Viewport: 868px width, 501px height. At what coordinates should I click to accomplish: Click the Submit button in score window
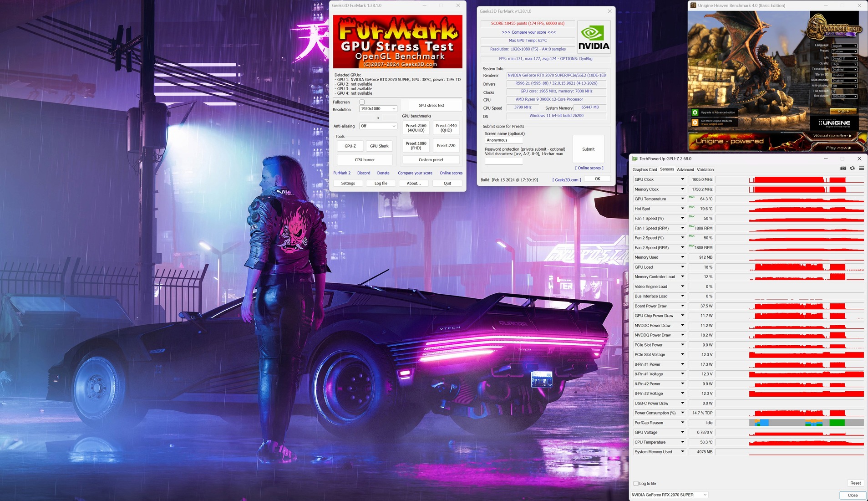(x=588, y=149)
